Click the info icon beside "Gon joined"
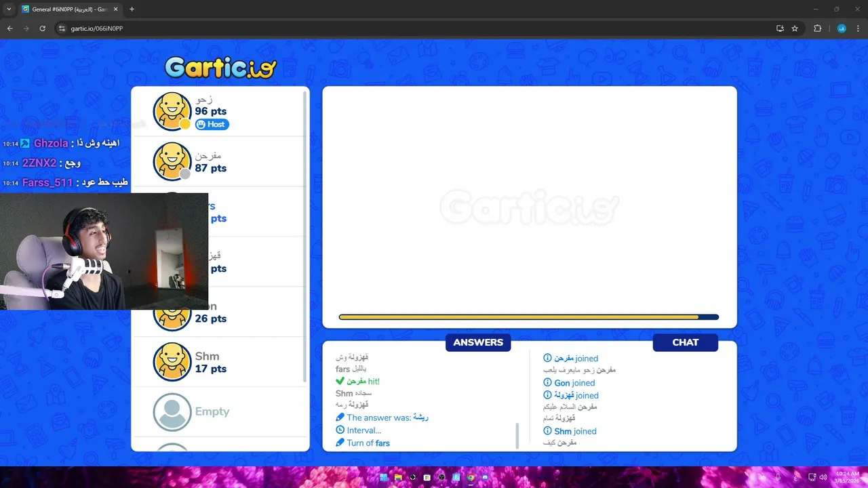 [547, 382]
